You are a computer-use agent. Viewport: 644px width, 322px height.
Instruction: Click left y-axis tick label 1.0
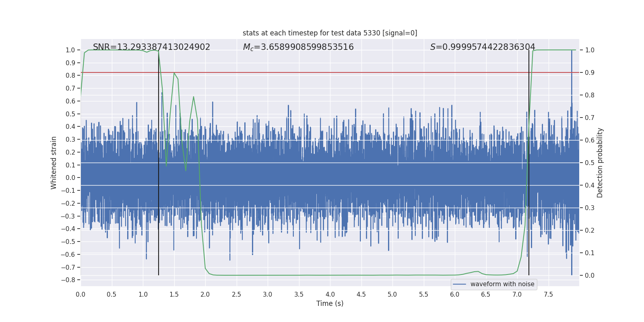pos(70,50)
